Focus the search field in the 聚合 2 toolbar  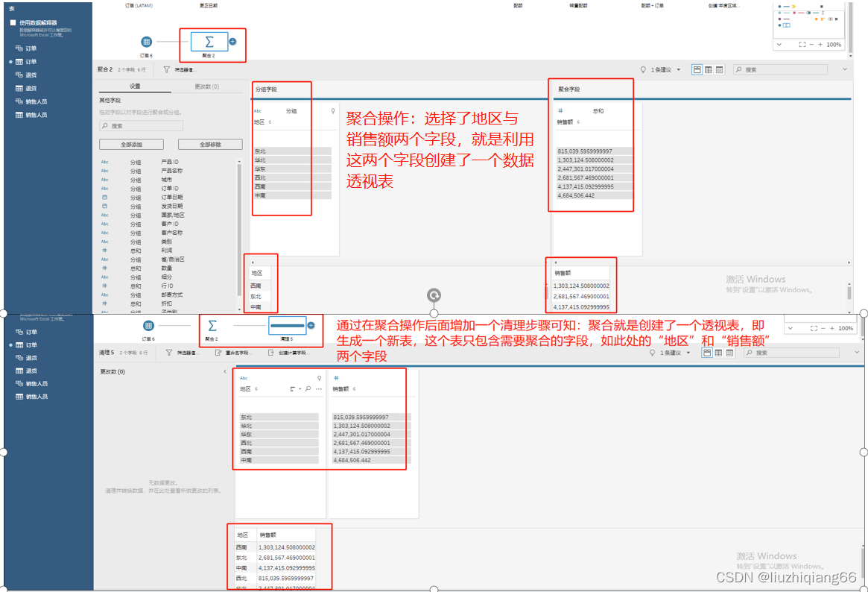781,70
